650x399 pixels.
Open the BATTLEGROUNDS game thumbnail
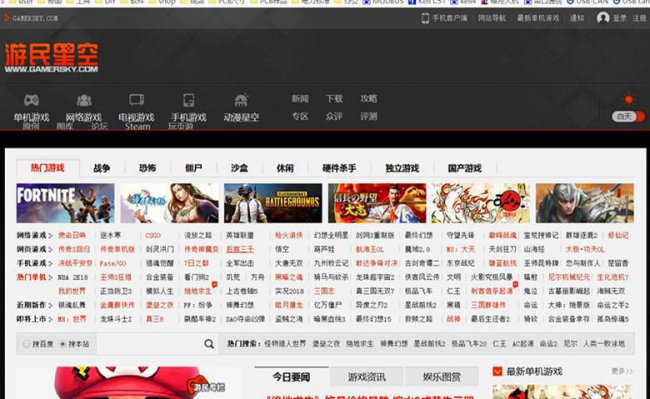point(273,203)
